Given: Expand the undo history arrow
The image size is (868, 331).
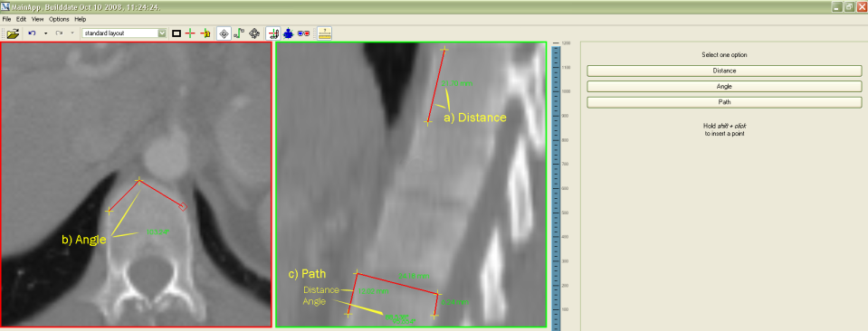Looking at the screenshot, I should click(45, 33).
